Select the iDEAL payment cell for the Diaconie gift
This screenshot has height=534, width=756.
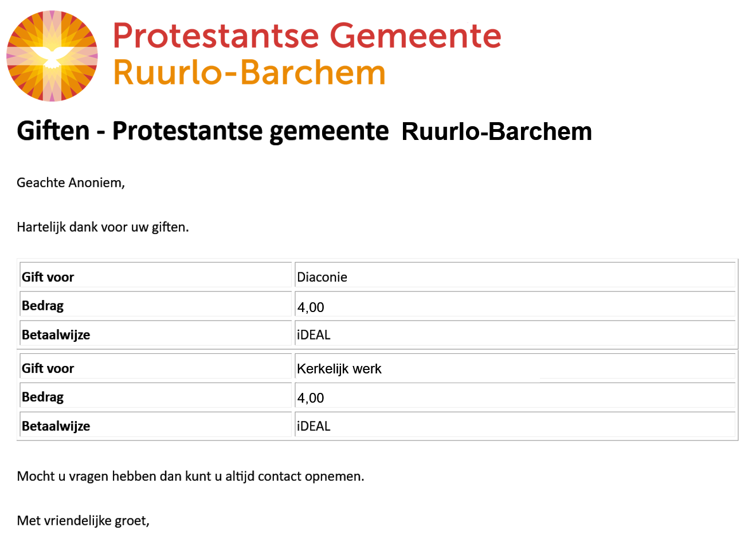tap(314, 334)
